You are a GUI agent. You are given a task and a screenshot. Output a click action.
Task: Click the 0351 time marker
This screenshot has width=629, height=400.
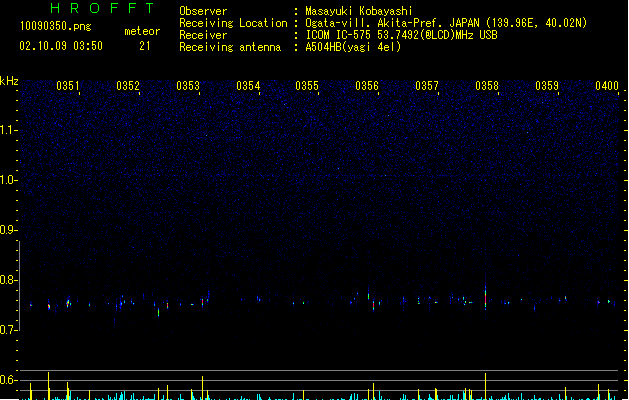click(68, 86)
